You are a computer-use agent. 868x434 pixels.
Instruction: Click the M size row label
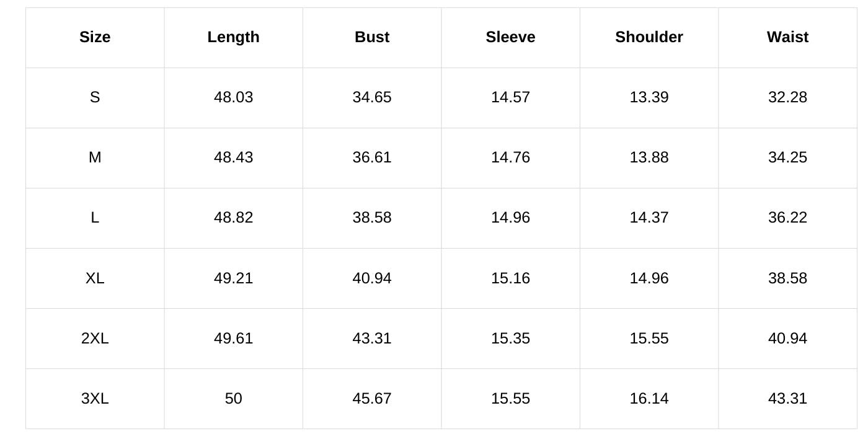[95, 157]
